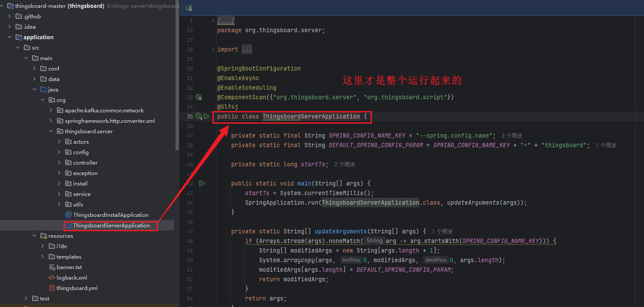Click the Spring user avatar icon in editor tab

click(x=189, y=7)
